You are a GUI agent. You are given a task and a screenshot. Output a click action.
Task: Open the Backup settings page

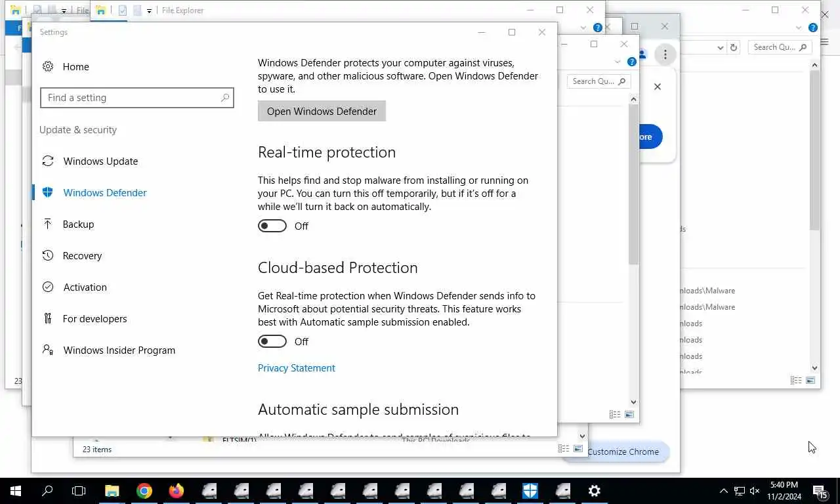click(78, 224)
